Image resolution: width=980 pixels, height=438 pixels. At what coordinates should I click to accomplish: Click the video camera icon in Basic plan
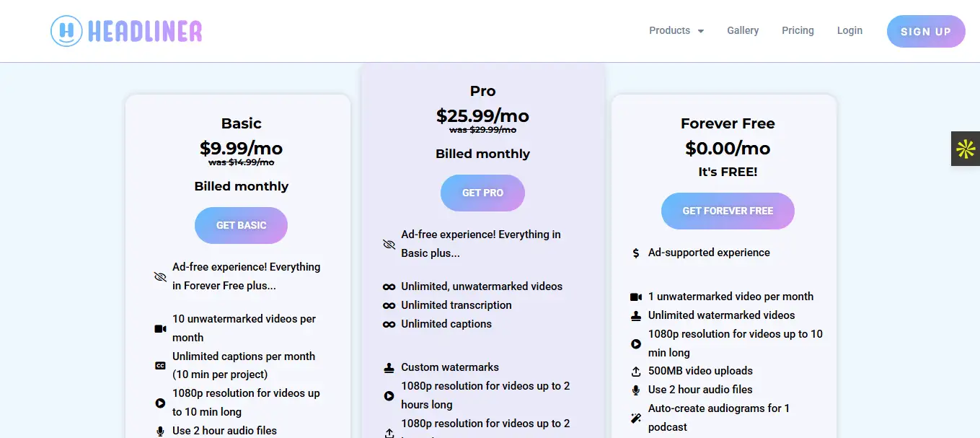pyautogui.click(x=160, y=328)
